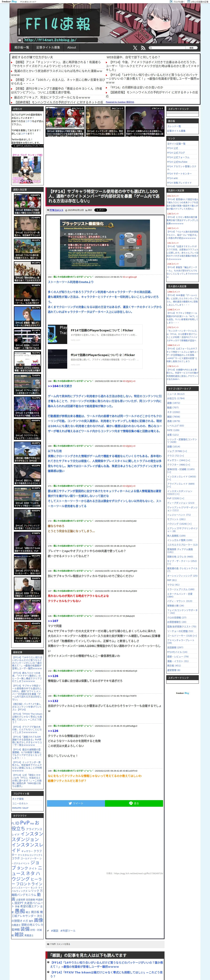Expand the 蛮神/討伐・討滅戦 (1165) category

[169, 472]
